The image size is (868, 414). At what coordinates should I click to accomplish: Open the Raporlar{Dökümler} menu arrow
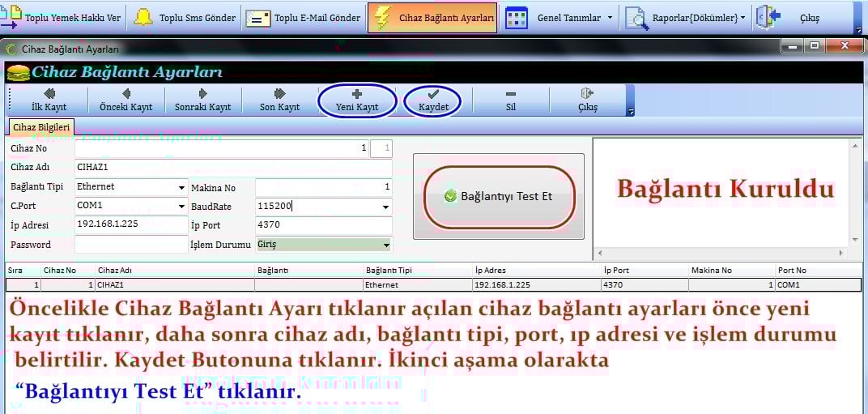coord(742,18)
